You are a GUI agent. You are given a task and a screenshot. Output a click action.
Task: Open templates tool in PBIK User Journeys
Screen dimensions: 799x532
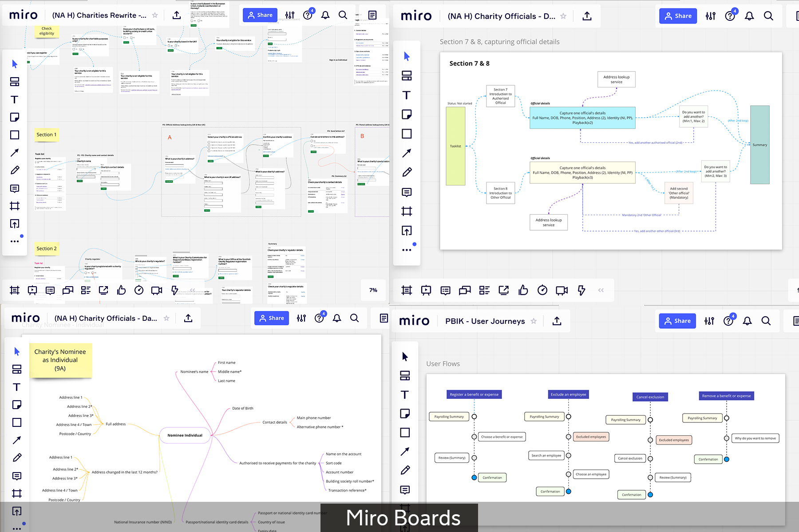pos(405,376)
